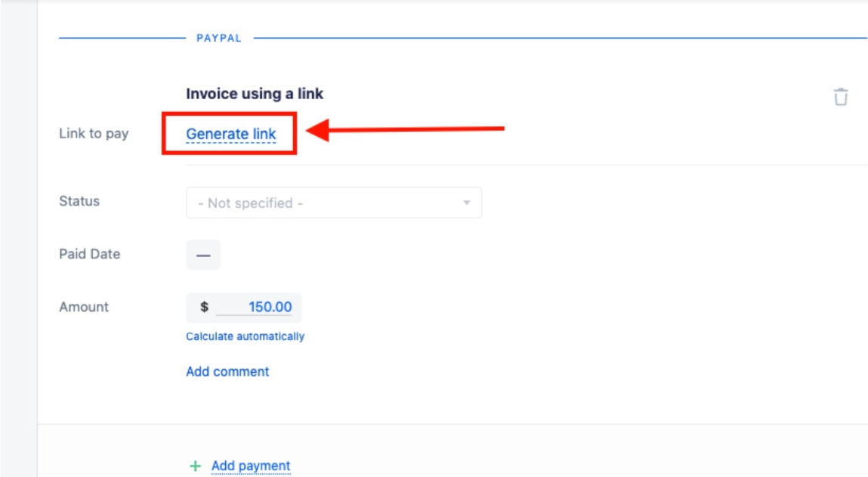Click the Add comment link
Screen dimensions: 868x477
click(x=227, y=372)
